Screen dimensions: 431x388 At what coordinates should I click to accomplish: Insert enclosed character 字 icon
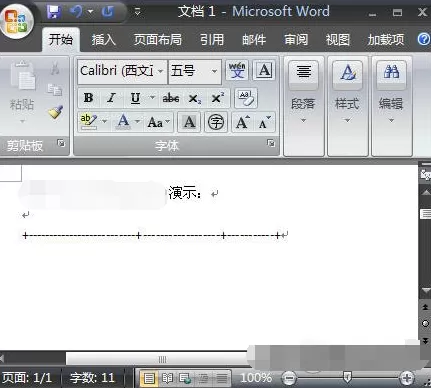click(x=216, y=122)
